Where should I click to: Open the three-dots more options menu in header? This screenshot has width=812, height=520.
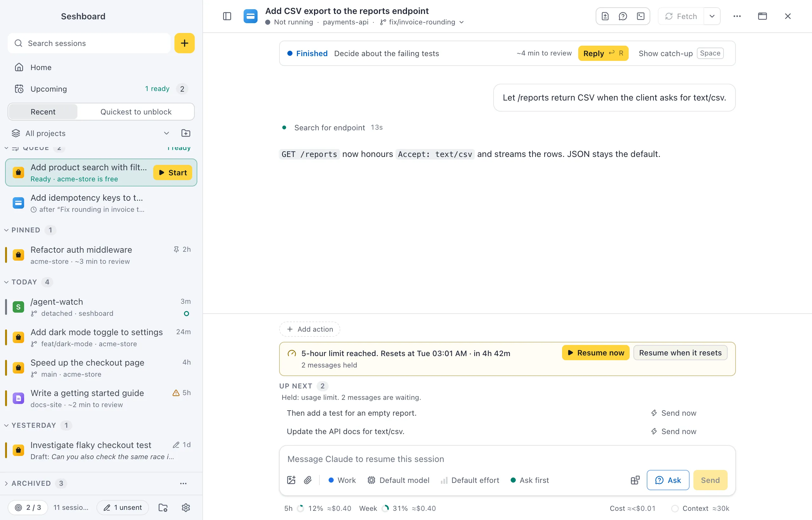click(737, 16)
